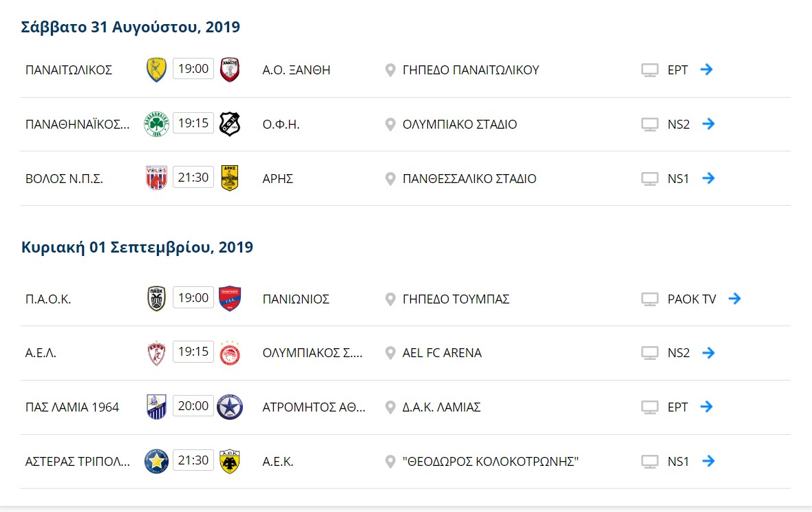Click the Olympiacos red club logo
Viewport: 812px width, 512px height.
(x=229, y=353)
